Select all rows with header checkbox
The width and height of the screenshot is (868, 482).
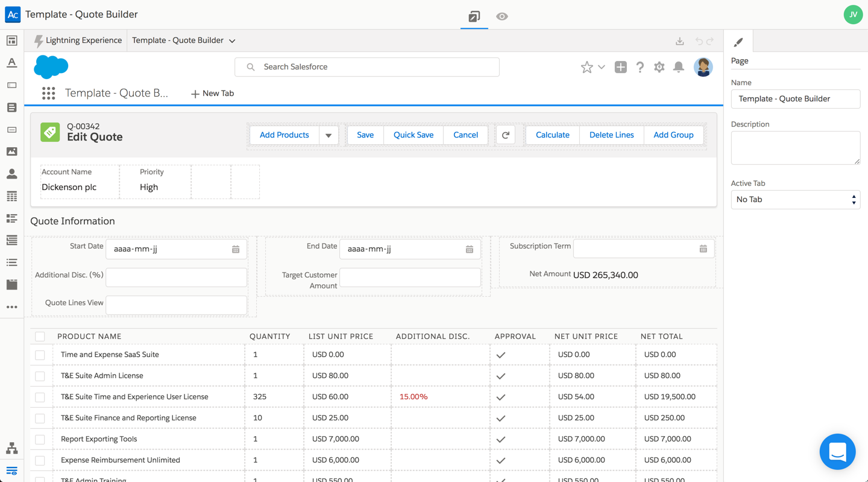click(40, 337)
